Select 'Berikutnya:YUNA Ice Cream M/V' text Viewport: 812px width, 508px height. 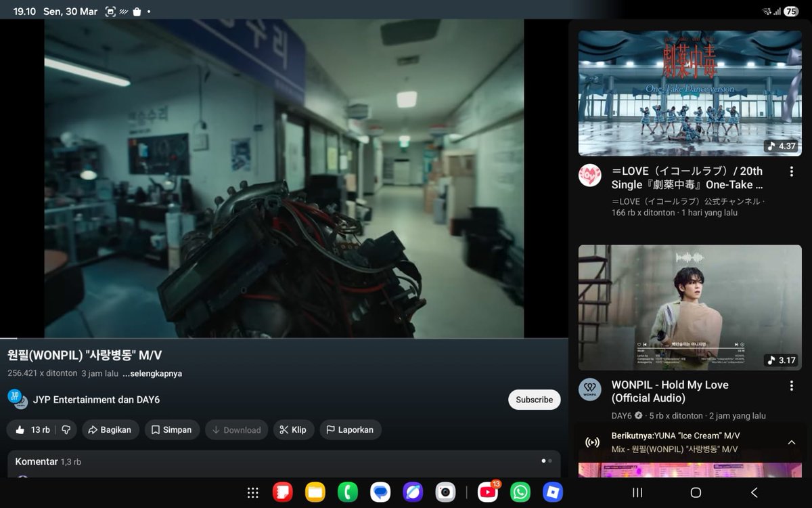tap(675, 436)
